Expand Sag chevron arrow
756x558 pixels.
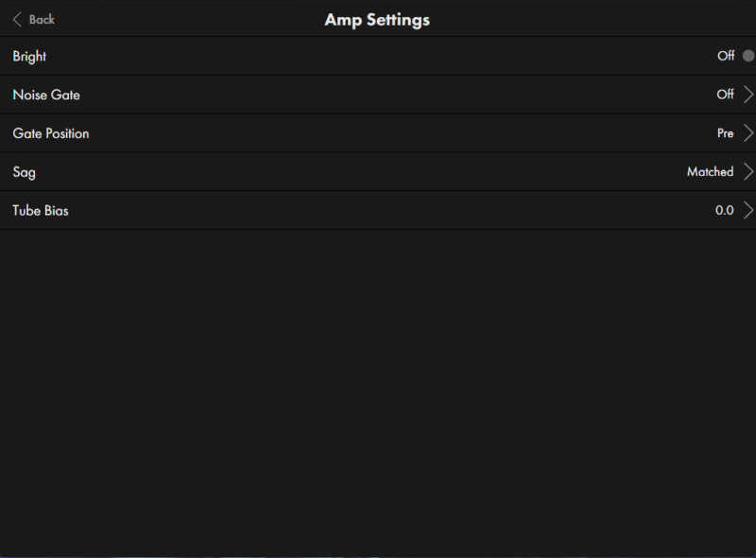[x=748, y=172]
